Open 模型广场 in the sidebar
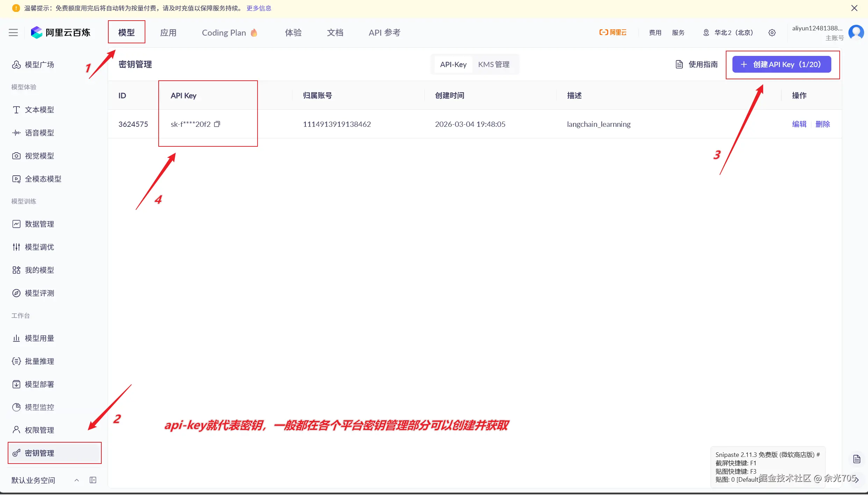 [39, 65]
